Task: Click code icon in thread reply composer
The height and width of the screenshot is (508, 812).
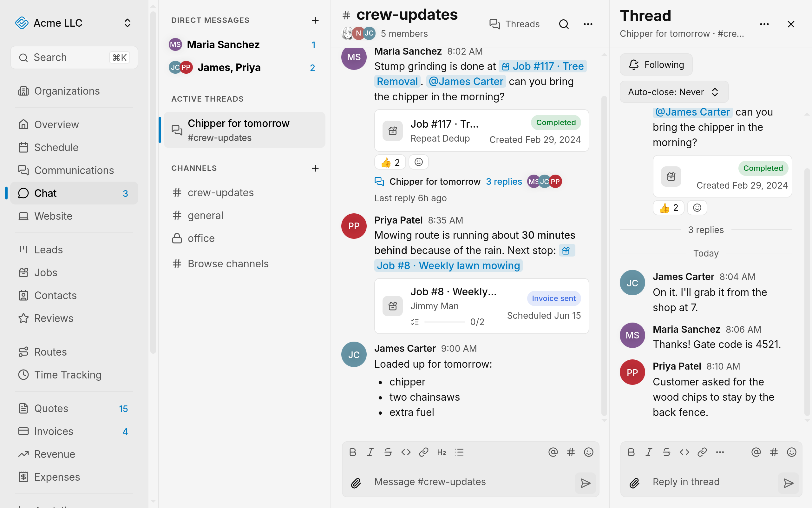Action: [x=684, y=452]
